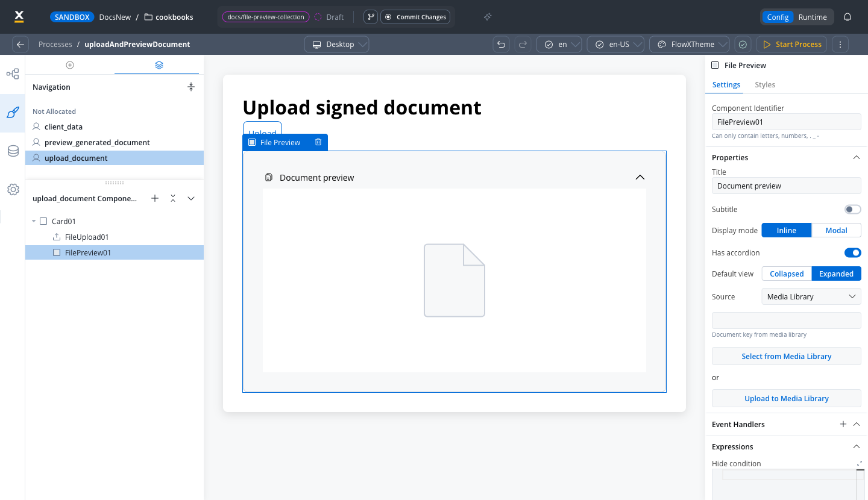
Task: Click the Card01 checkbox icon
Action: (x=43, y=221)
